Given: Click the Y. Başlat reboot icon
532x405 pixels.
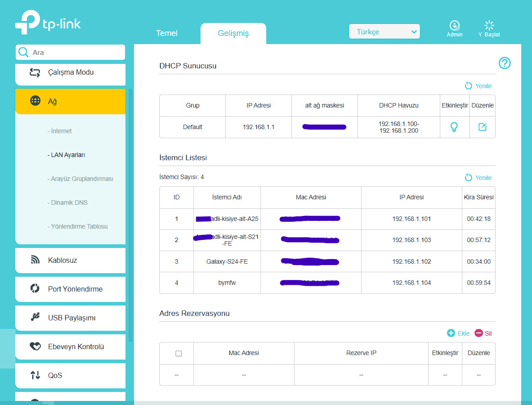Looking at the screenshot, I should [x=489, y=28].
